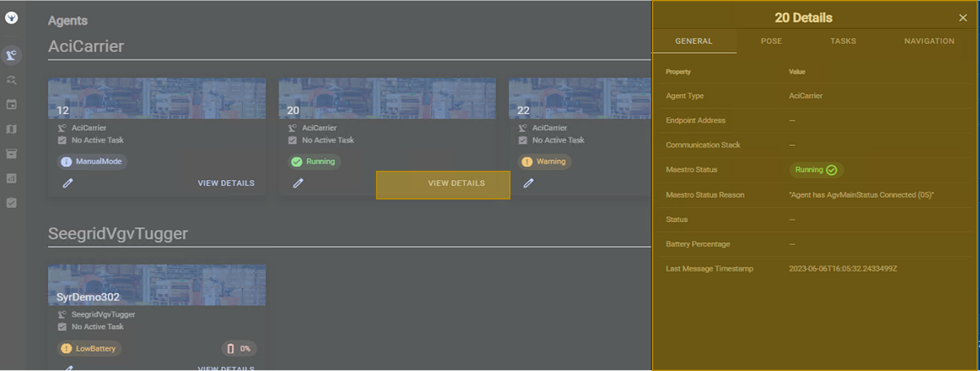Click the edit pencil on agent 12
This screenshot has width=980, height=371.
[x=68, y=183]
